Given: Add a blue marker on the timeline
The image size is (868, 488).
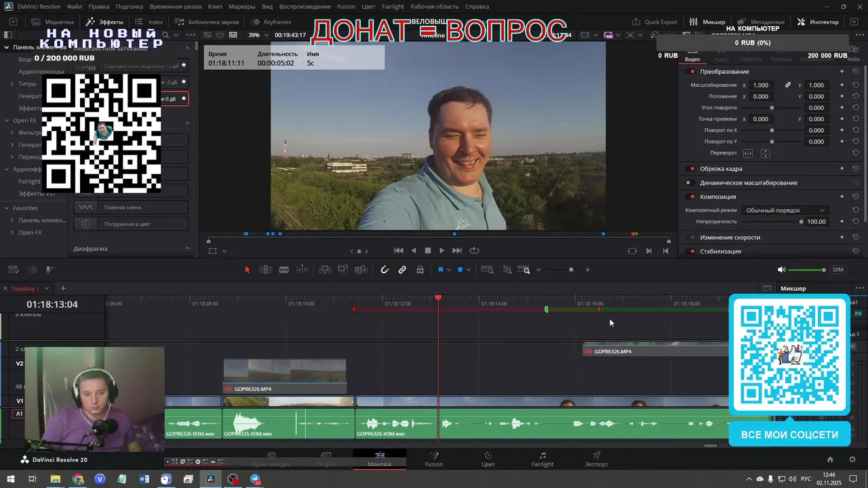Looking at the screenshot, I should point(460,270).
